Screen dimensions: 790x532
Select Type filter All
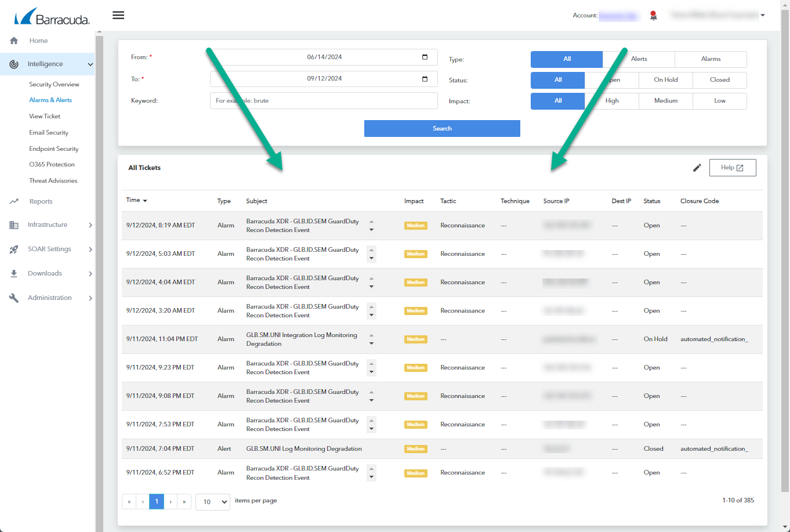(x=567, y=59)
